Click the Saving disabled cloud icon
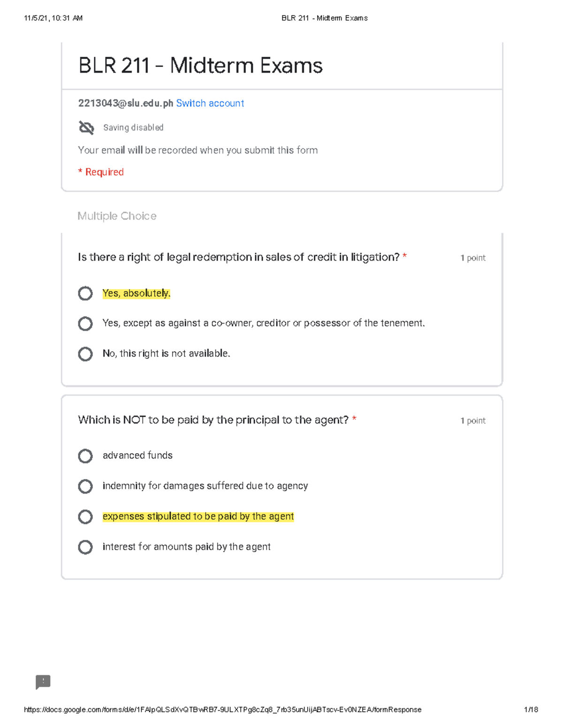 [86, 128]
